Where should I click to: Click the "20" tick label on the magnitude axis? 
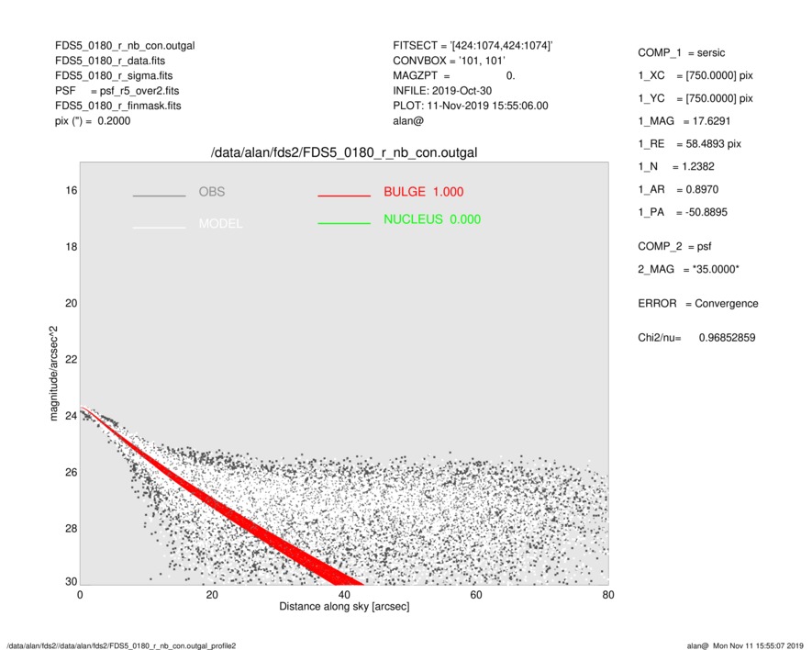coord(72,303)
